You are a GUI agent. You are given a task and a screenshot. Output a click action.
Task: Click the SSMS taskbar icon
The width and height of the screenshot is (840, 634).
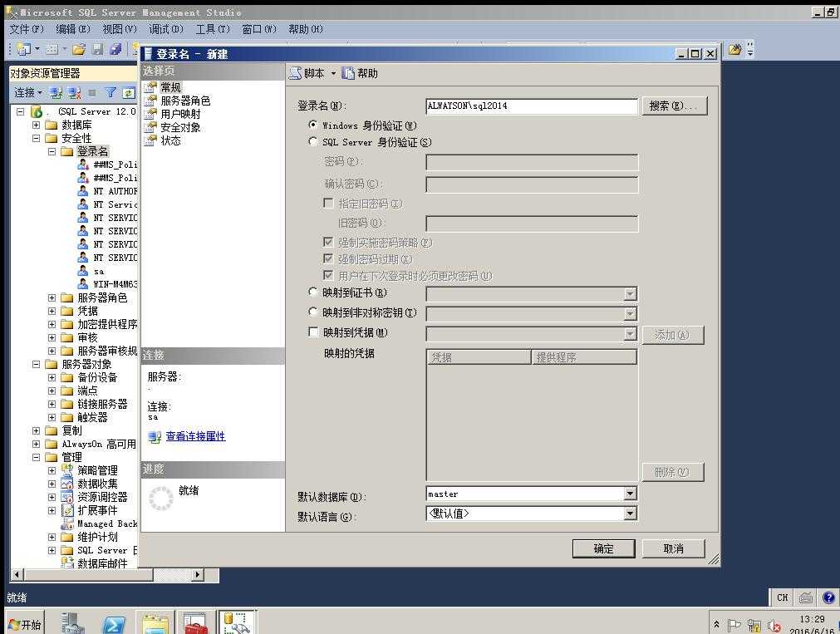click(236, 622)
